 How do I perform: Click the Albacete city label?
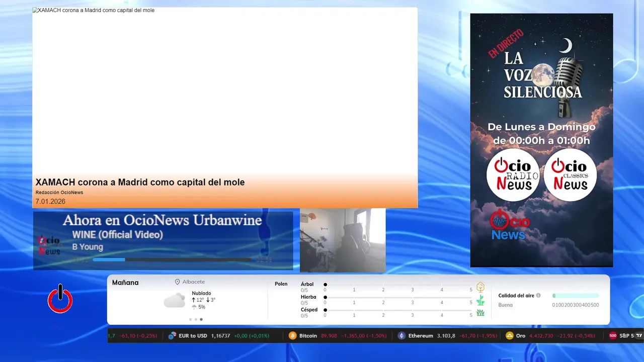pyautogui.click(x=194, y=282)
